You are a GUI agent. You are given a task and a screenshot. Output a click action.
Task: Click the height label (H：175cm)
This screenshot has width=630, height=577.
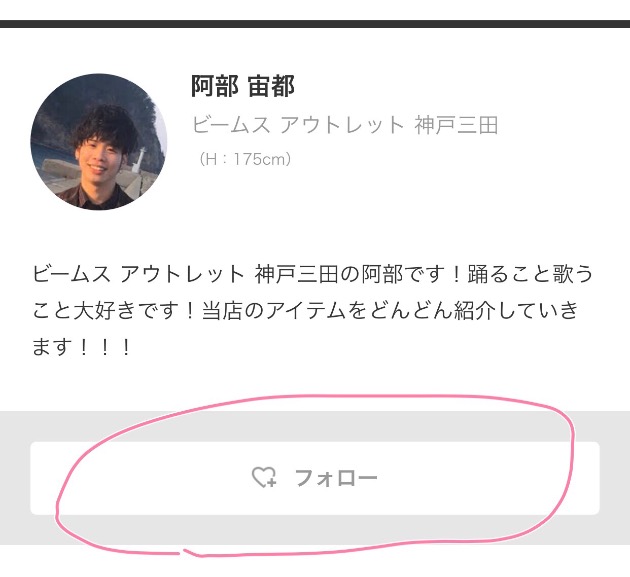[245, 160]
